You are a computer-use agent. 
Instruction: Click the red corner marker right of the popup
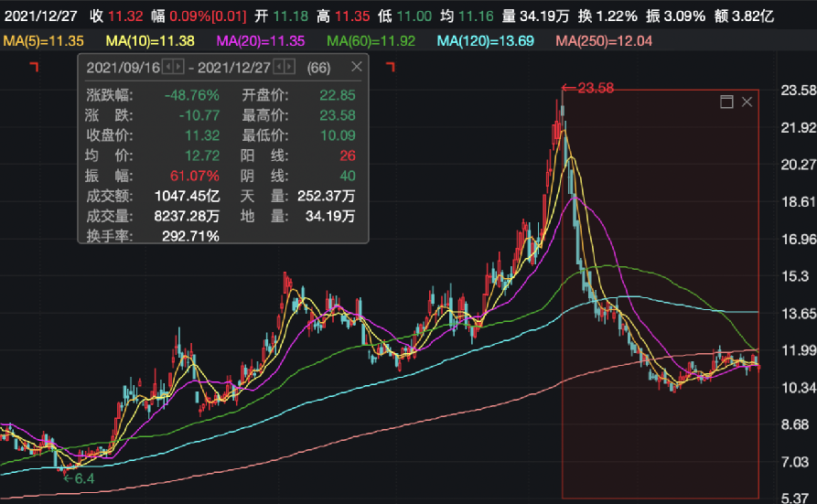pyautogui.click(x=392, y=67)
